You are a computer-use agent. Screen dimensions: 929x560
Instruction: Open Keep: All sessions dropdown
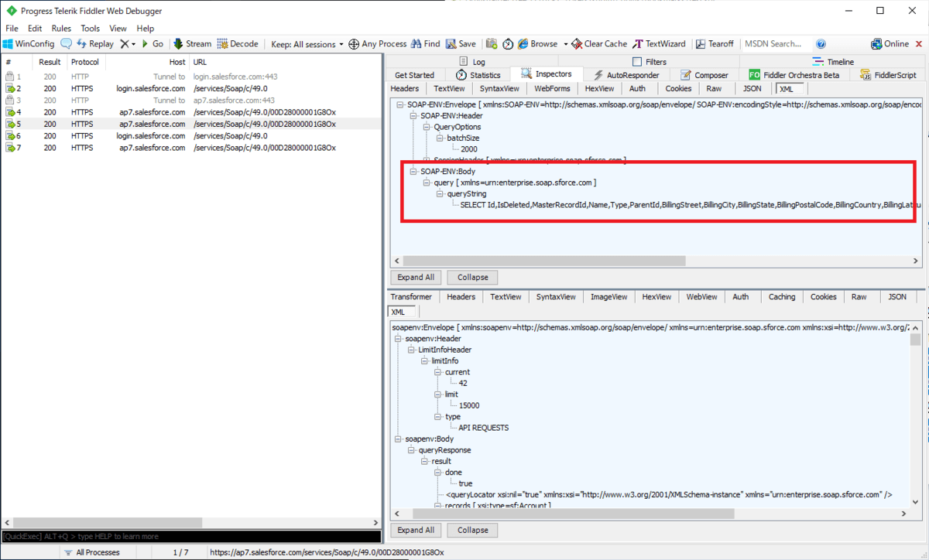pyautogui.click(x=307, y=44)
